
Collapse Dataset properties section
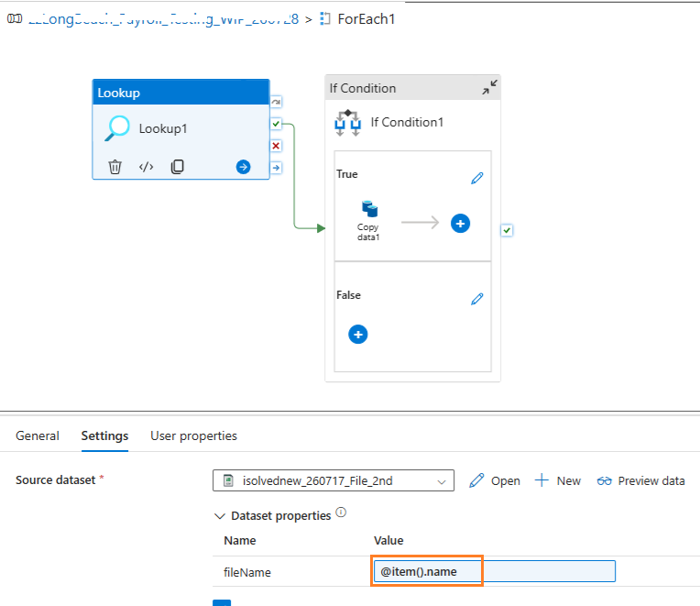[x=219, y=516]
